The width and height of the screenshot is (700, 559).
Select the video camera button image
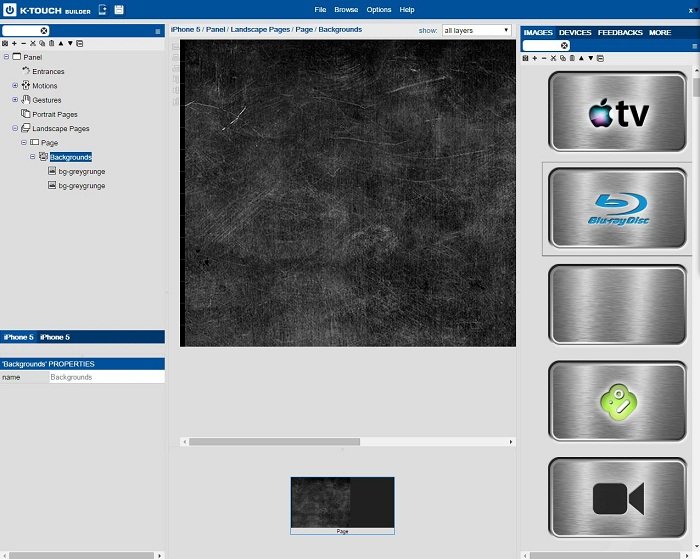pyautogui.click(x=617, y=498)
